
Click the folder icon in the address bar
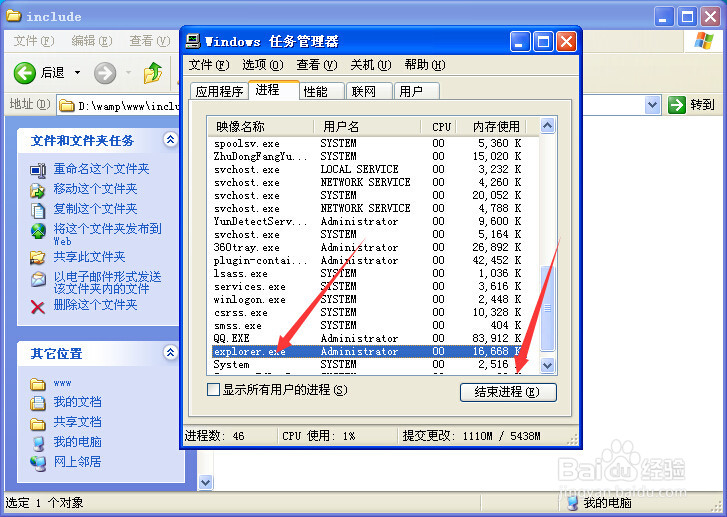pos(67,106)
